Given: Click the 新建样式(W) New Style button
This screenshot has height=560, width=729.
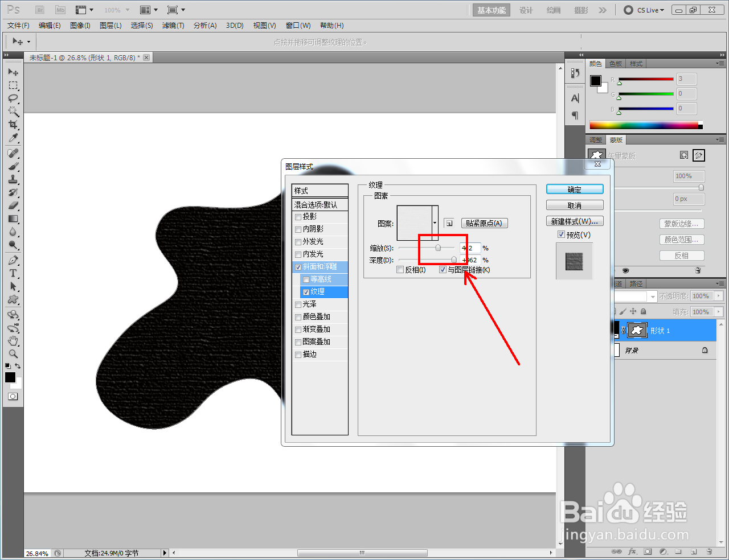Looking at the screenshot, I should pos(575,221).
